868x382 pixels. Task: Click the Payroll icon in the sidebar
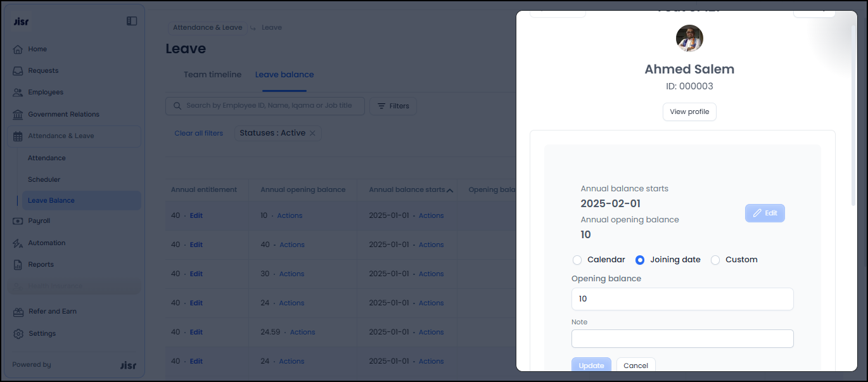18,221
